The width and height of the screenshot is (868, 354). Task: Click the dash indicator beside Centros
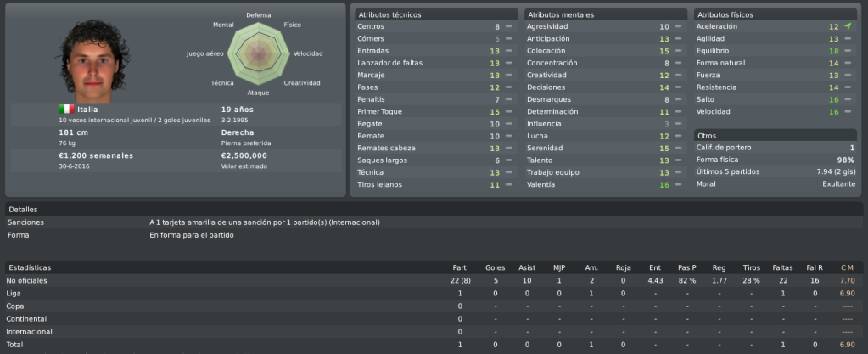(508, 26)
